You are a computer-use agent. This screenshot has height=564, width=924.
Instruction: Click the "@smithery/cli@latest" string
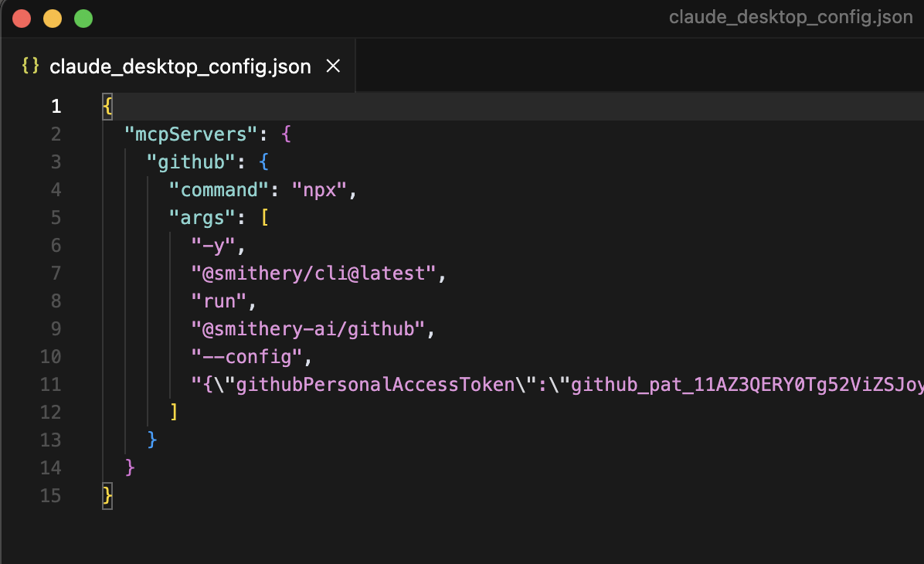314,274
